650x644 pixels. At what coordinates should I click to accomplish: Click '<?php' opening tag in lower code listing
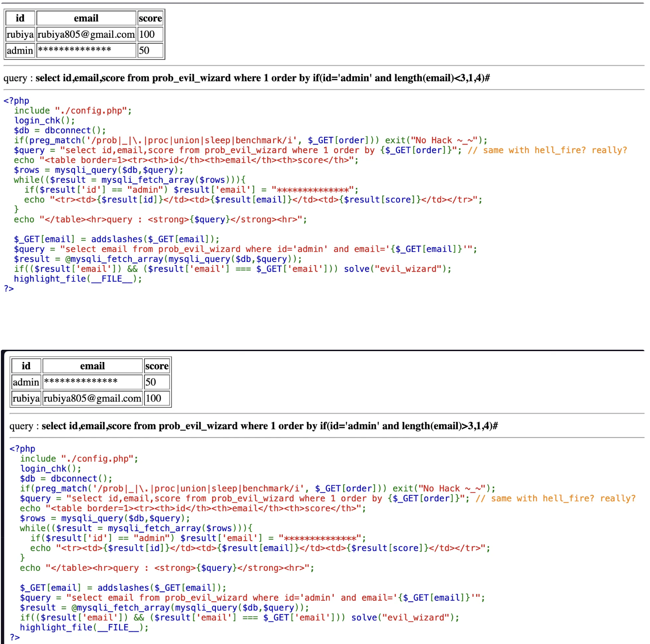(22, 449)
